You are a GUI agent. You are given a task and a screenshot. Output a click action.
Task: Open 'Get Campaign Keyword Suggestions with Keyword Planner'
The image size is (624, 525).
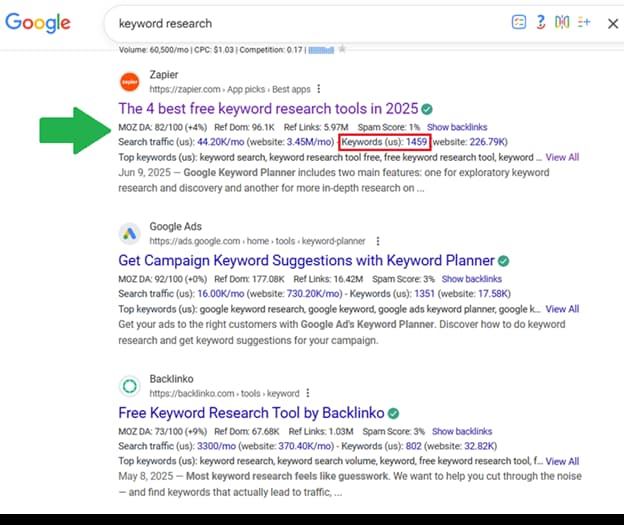tap(306, 260)
